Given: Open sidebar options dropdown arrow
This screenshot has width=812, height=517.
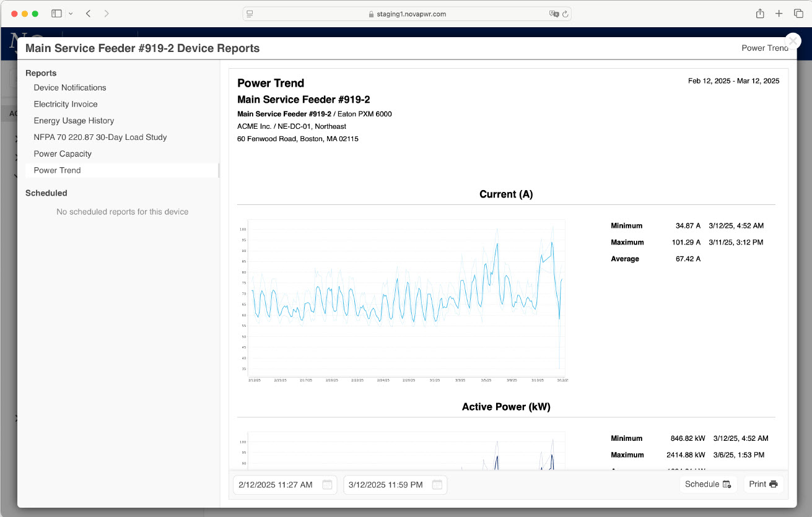Looking at the screenshot, I should (71, 14).
